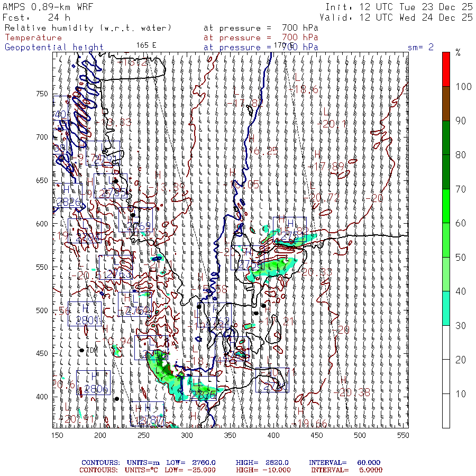Click the '-20.72' temperature label
476x476 pixels.
click(321, 198)
